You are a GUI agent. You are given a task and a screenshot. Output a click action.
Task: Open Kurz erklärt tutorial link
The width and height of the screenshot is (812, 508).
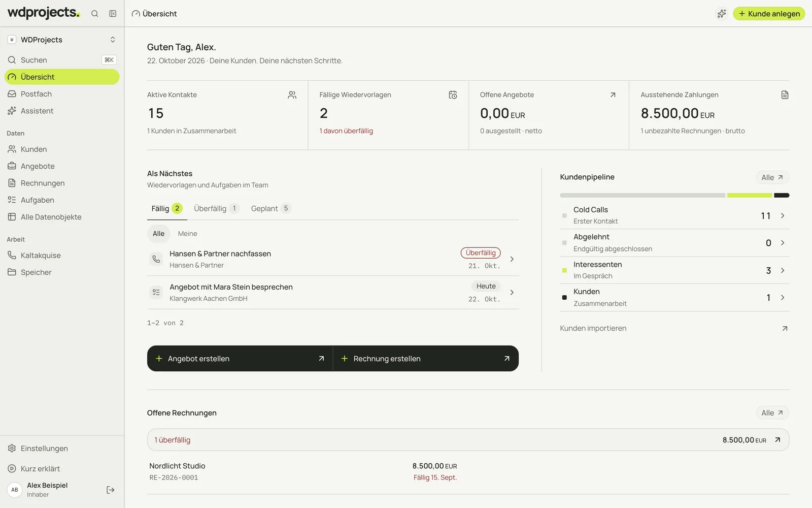tap(62, 469)
